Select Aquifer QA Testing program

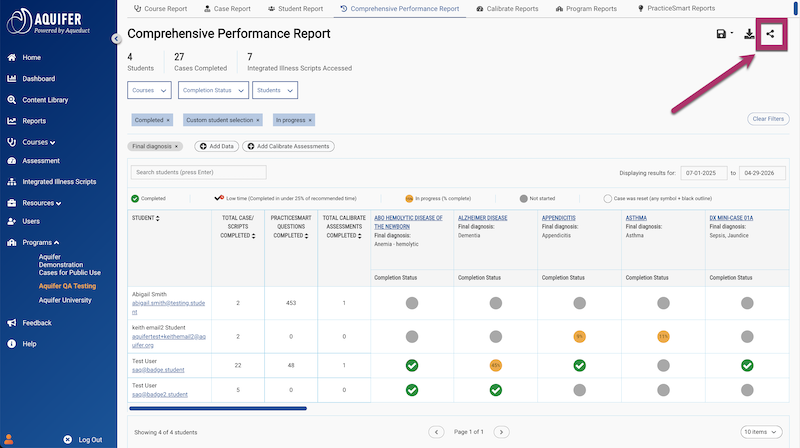67,286
